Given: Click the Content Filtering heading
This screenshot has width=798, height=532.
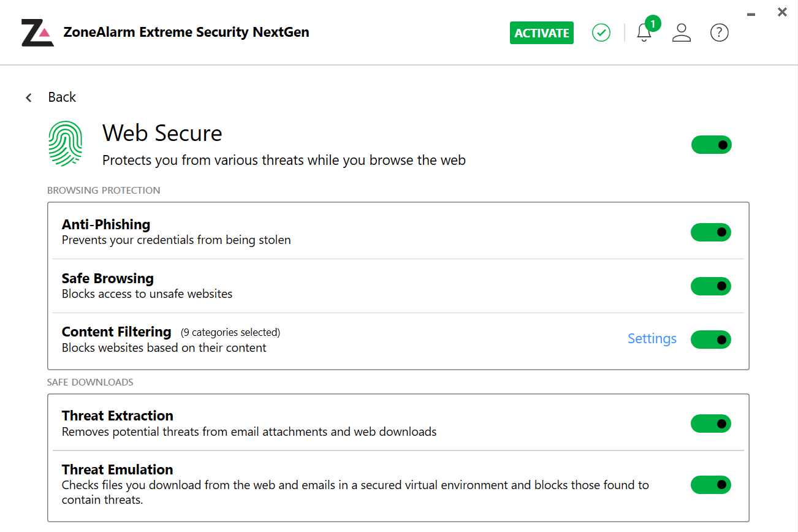Looking at the screenshot, I should pos(116,332).
